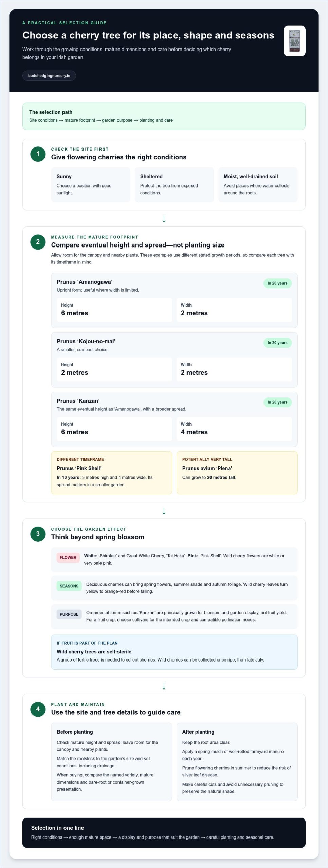Click the arrow between steps 1 and 2

[164, 219]
